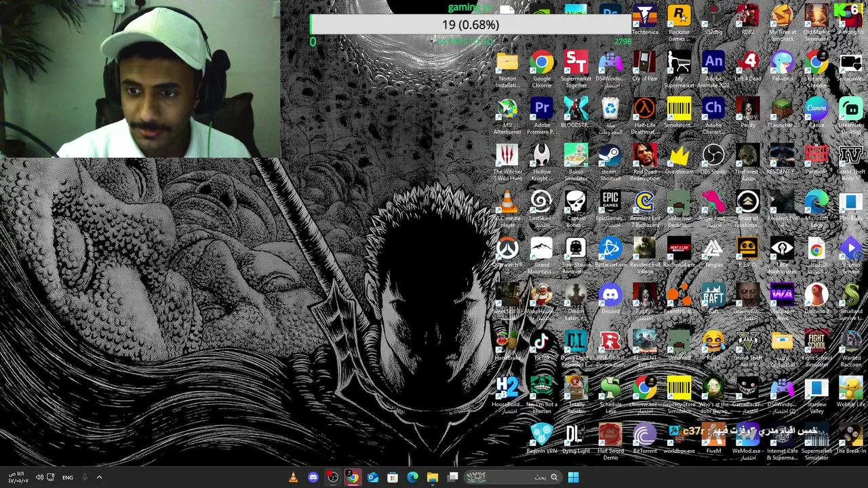The image size is (868, 488).
Task: Open RDR2 desktop shortcut
Action: pos(747,20)
